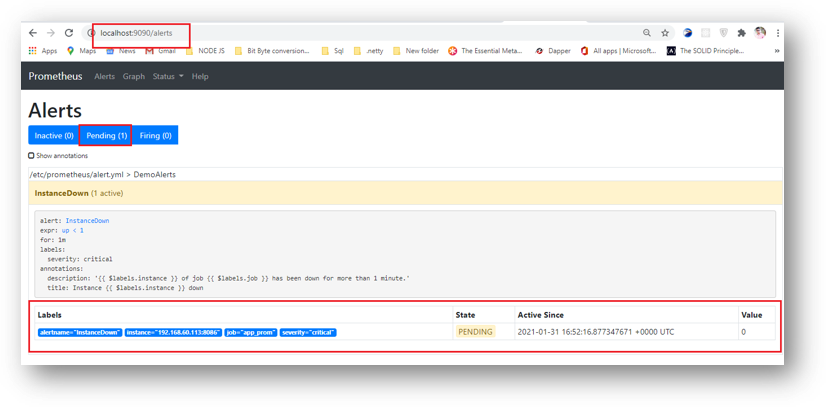Click the 'up < 1' expression link
826x407 pixels.
click(73, 230)
